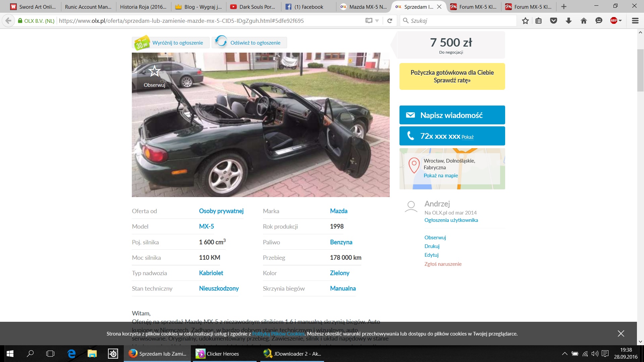Image resolution: width=644 pixels, height=362 pixels.
Task: Click the Szukaj search input field
Action: click(459, 21)
